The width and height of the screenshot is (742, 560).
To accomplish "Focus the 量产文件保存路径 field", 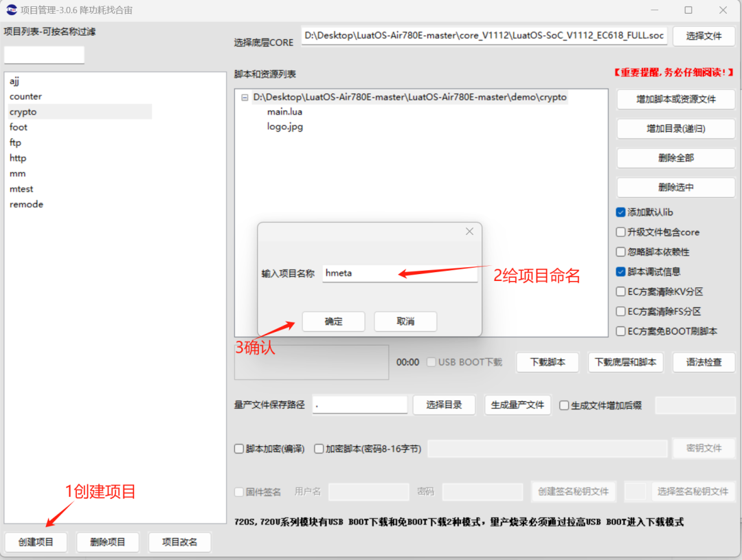I will [360, 405].
